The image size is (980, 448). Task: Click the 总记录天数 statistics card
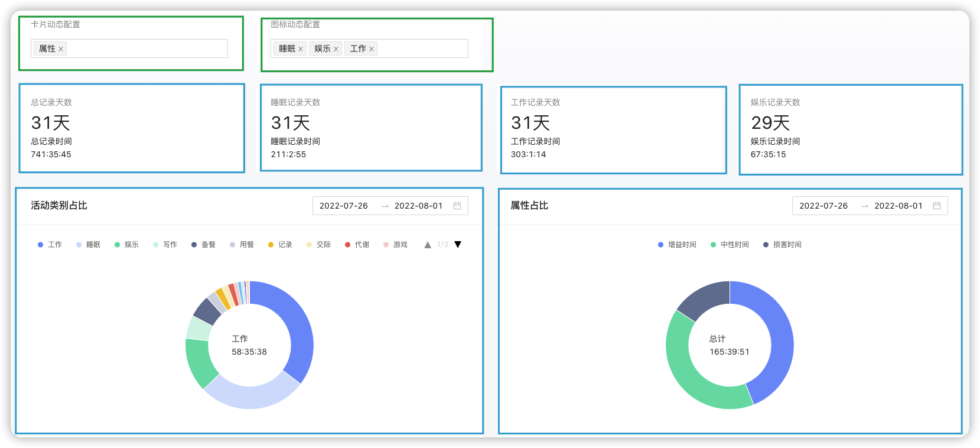point(132,128)
